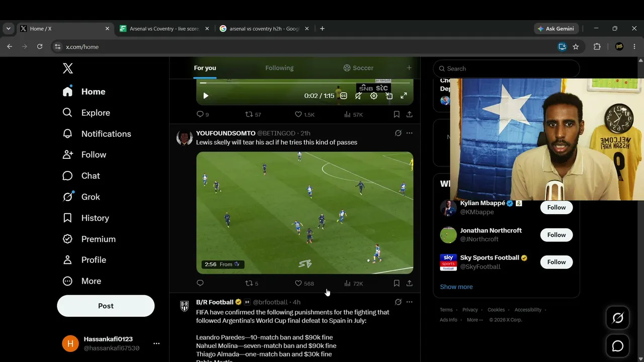Switch to the Soccer tab
Image resolution: width=644 pixels, height=362 pixels.
coord(358,68)
